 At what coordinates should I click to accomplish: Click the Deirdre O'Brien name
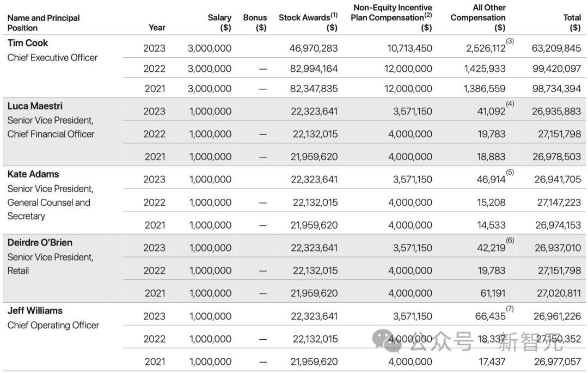click(40, 243)
